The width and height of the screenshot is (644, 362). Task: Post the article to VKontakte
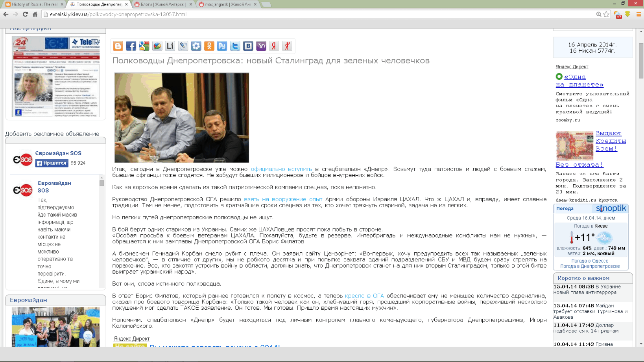[x=248, y=46]
